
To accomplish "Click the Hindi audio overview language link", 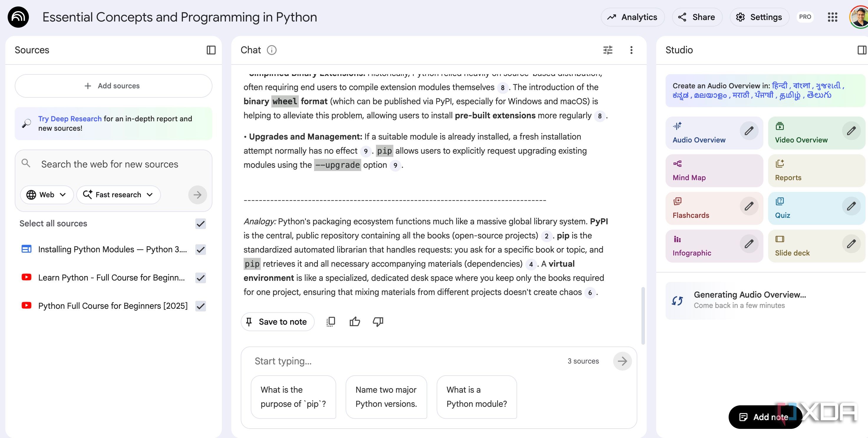I will pyautogui.click(x=779, y=86).
